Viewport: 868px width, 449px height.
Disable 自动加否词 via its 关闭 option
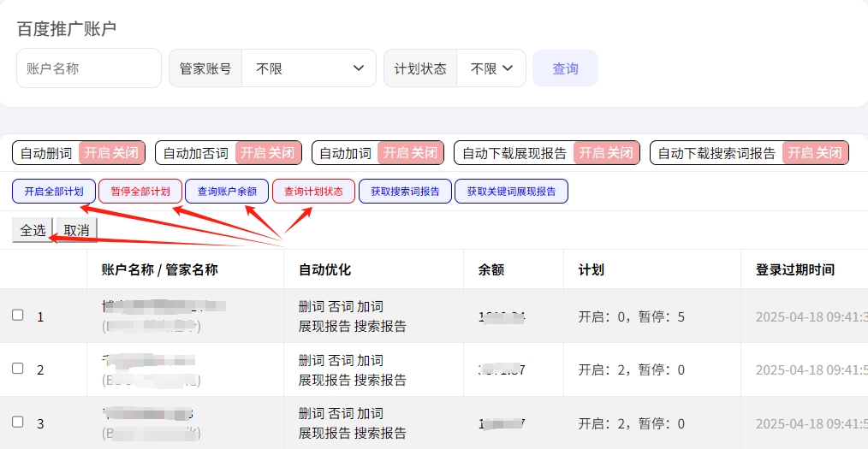coord(282,152)
